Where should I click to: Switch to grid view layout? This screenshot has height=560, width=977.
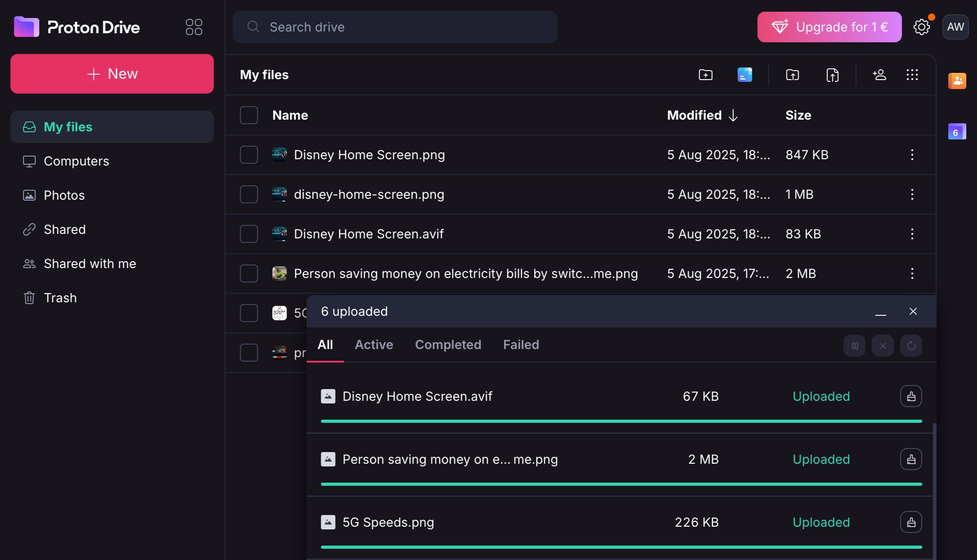[912, 75]
